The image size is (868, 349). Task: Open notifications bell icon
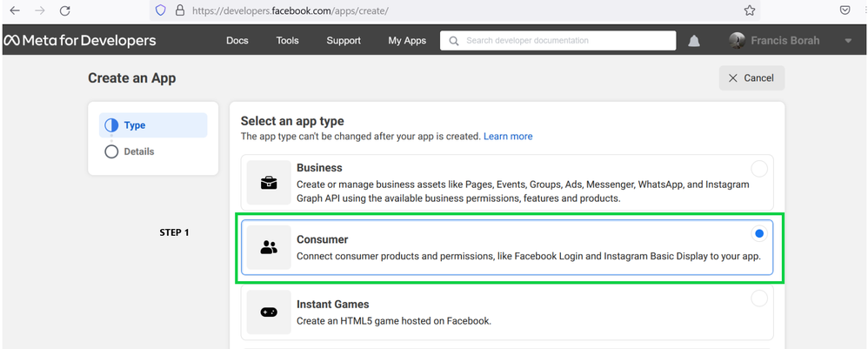[694, 41]
